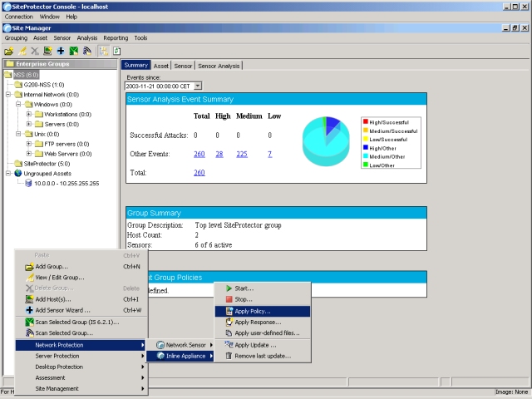Click the View/Edit Group pencil toolbar icon

point(22,52)
